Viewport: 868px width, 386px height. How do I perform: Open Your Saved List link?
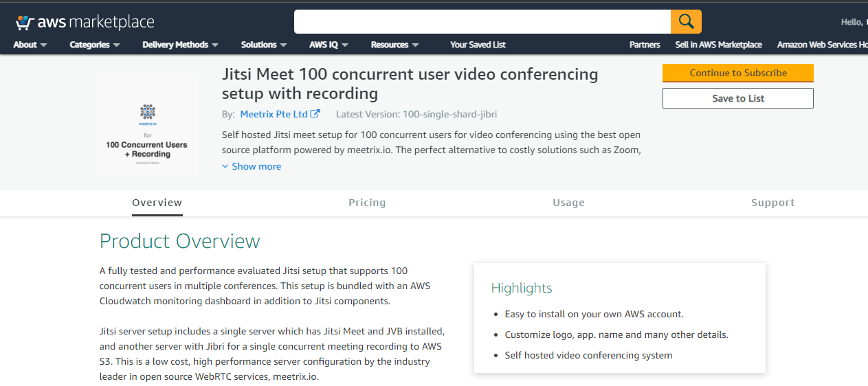tap(478, 45)
